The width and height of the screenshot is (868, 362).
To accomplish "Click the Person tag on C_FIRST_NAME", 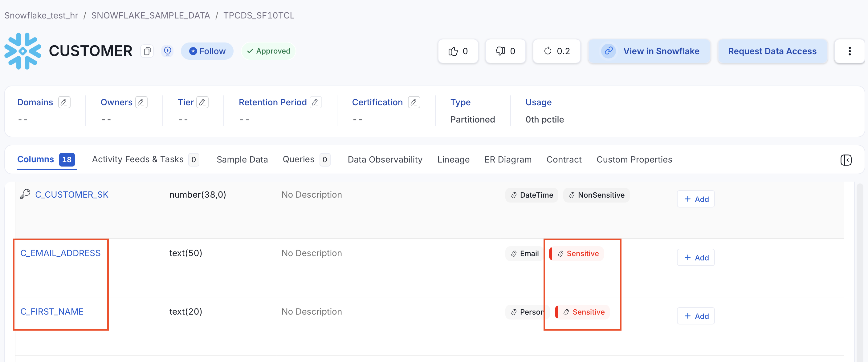I will [527, 312].
